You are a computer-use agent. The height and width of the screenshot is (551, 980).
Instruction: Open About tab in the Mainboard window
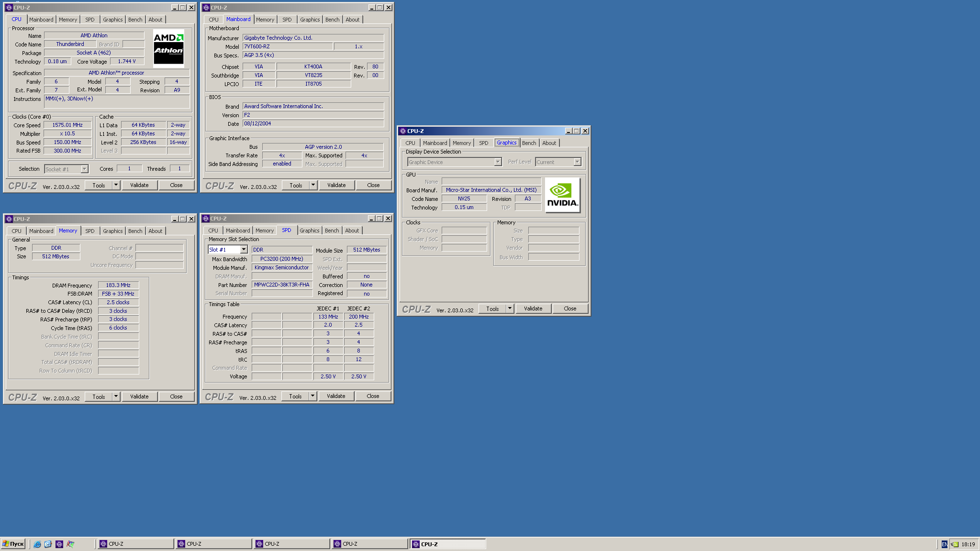(x=353, y=20)
